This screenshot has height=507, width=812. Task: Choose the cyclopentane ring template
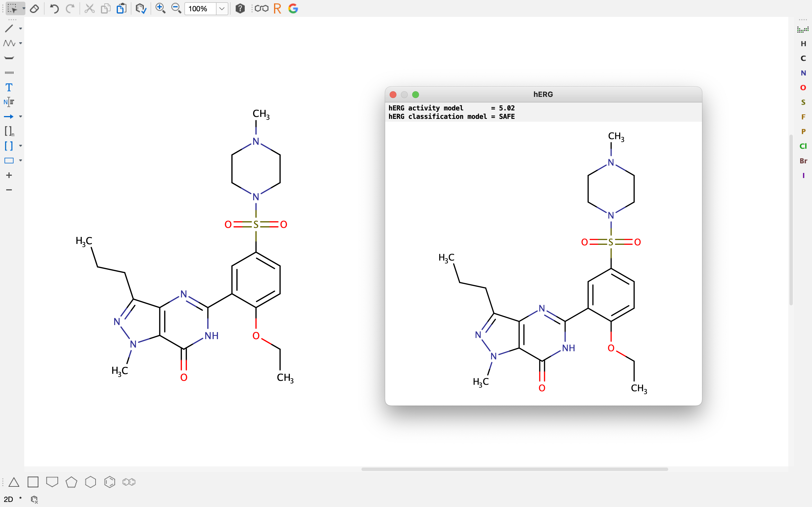tap(71, 482)
